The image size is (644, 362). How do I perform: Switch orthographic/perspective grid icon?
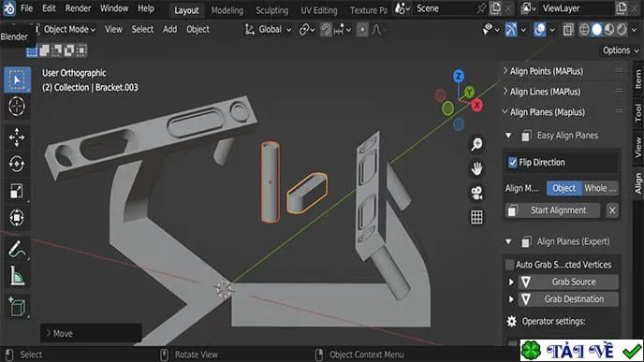point(476,217)
